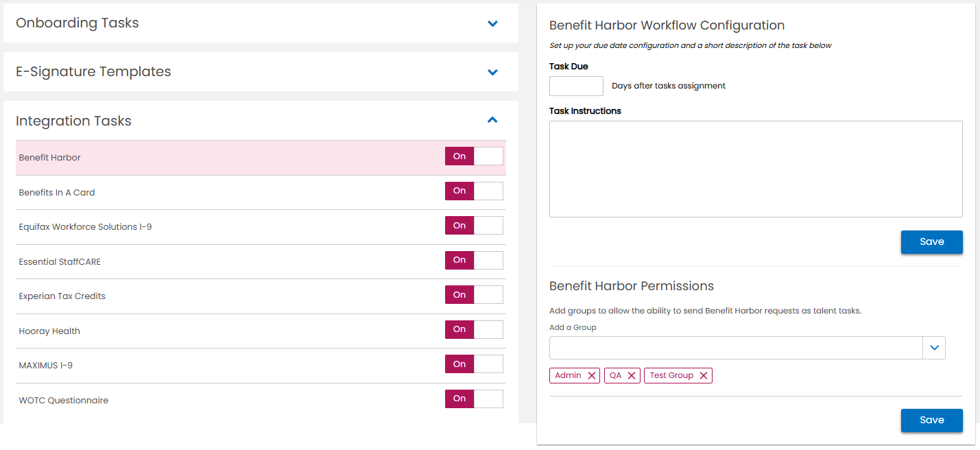This screenshot has height=450, width=980.
Task: Click the Onboarding Tasks heading
Action: [77, 23]
